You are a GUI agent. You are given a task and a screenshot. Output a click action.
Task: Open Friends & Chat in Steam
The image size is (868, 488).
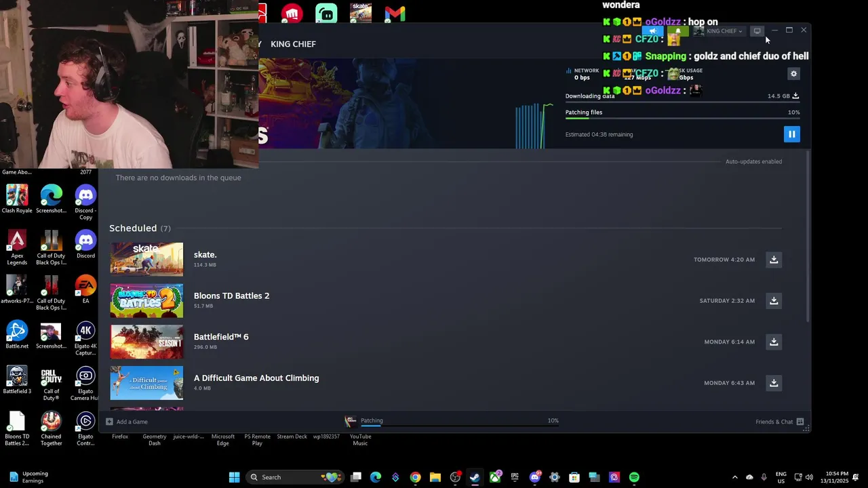[779, 422]
